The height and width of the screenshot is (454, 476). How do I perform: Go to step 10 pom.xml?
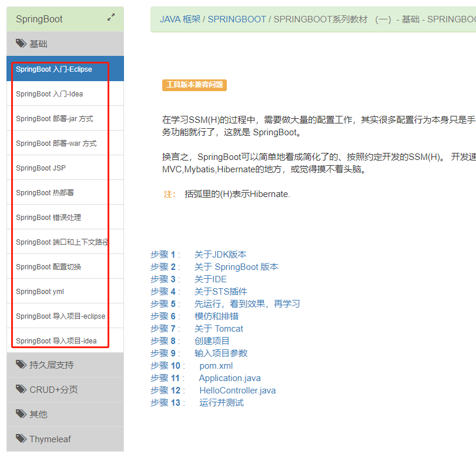pyautogui.click(x=216, y=366)
